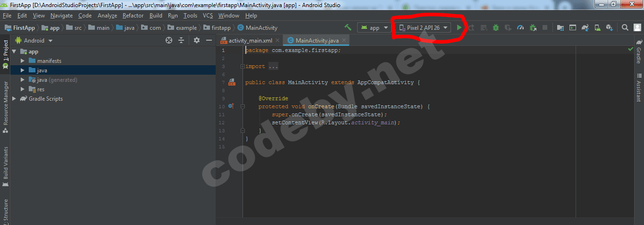Click the MainActivity breadcrumb in navigation bar
The width and height of the screenshot is (644, 225).
coord(258,28)
